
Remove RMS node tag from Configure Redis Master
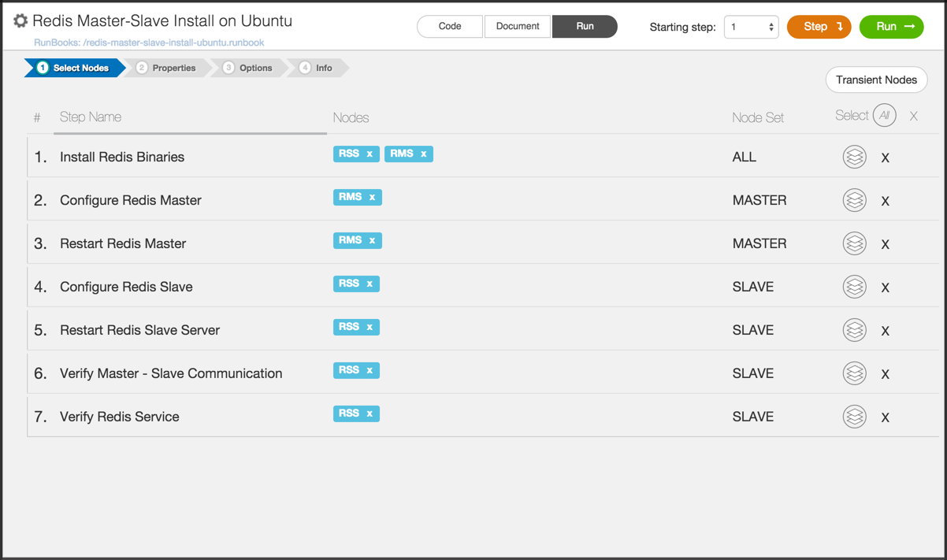pyautogui.click(x=373, y=198)
